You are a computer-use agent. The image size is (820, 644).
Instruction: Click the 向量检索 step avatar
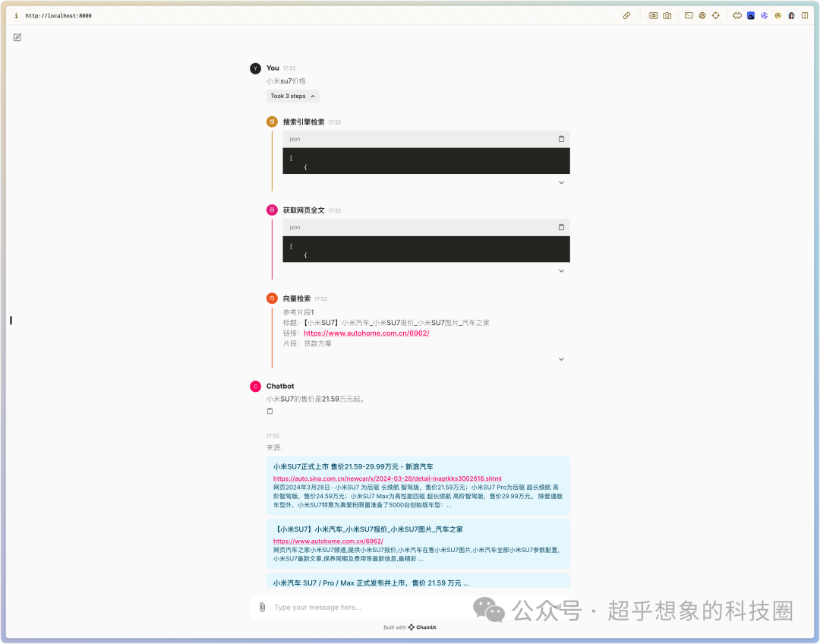272,298
